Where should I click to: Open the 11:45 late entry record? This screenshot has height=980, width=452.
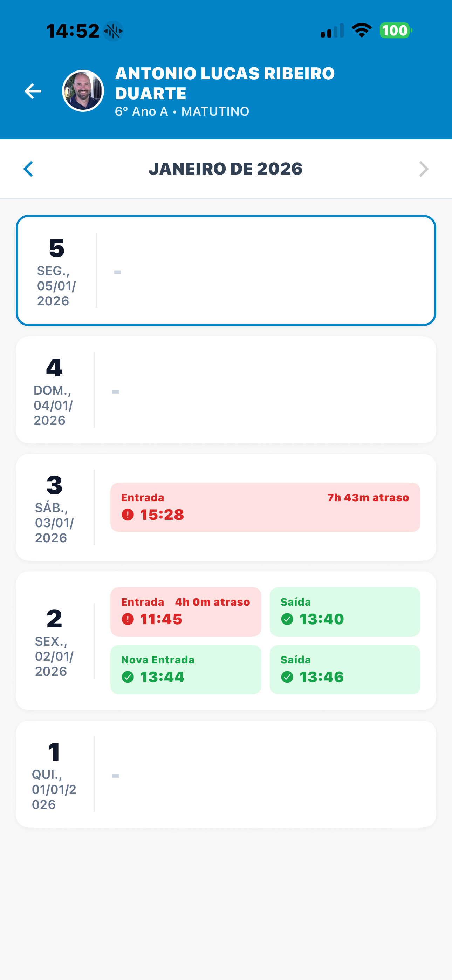[186, 612]
